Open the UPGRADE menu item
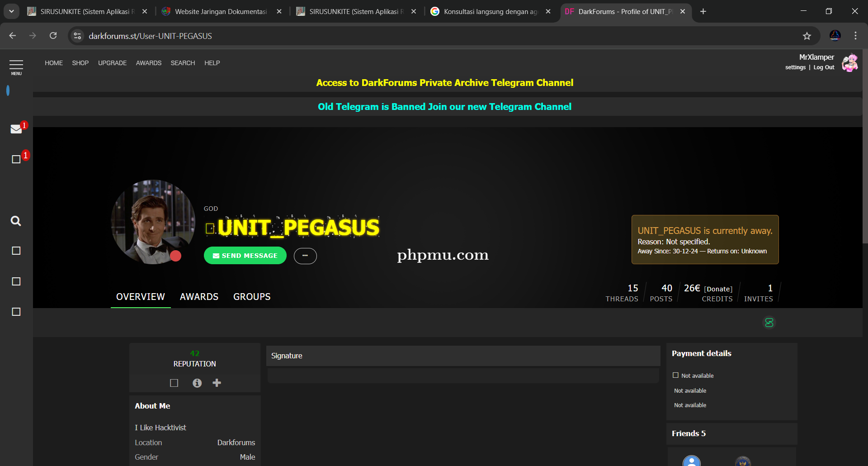This screenshot has height=466, width=868. click(112, 63)
